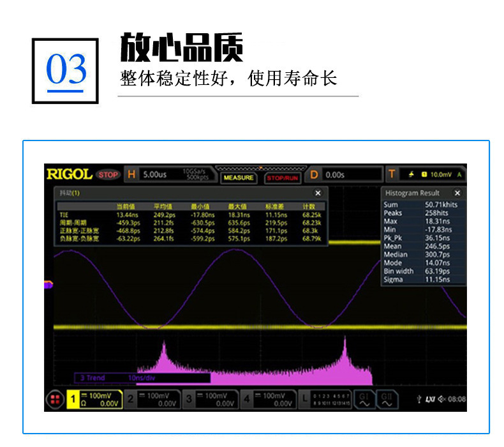
Task: Select the 10.0mV trigger level
Action: click(441, 175)
